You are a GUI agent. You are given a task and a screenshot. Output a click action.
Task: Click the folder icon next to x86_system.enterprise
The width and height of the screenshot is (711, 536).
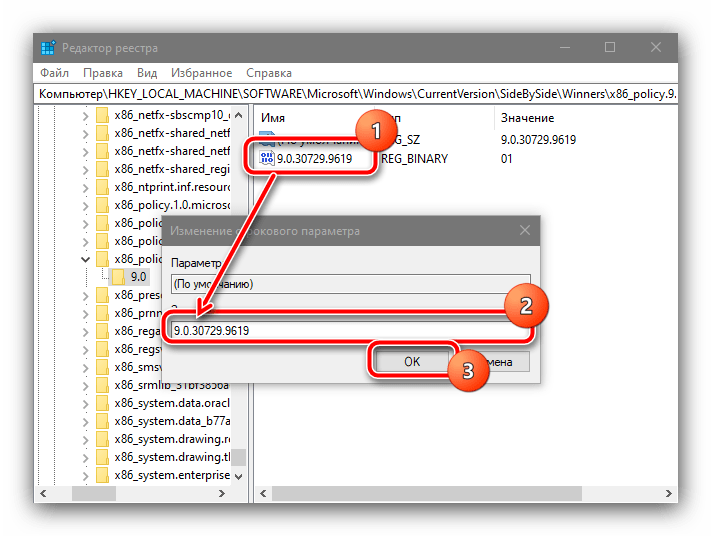[102, 475]
